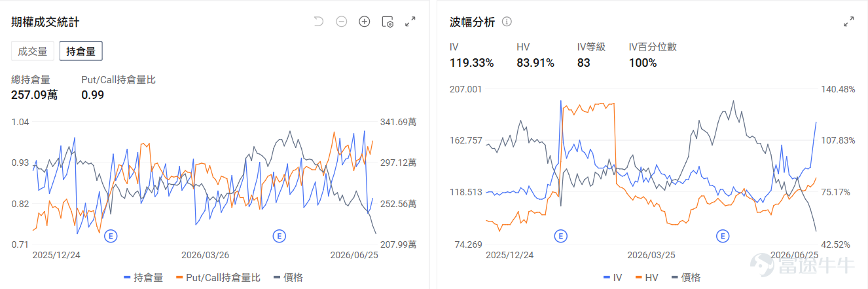Select the 持倉量 tab
The image size is (868, 289).
(x=81, y=51)
